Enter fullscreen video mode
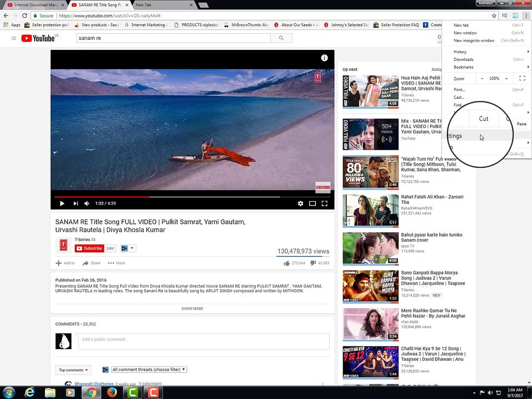532x399 pixels. [x=324, y=203]
